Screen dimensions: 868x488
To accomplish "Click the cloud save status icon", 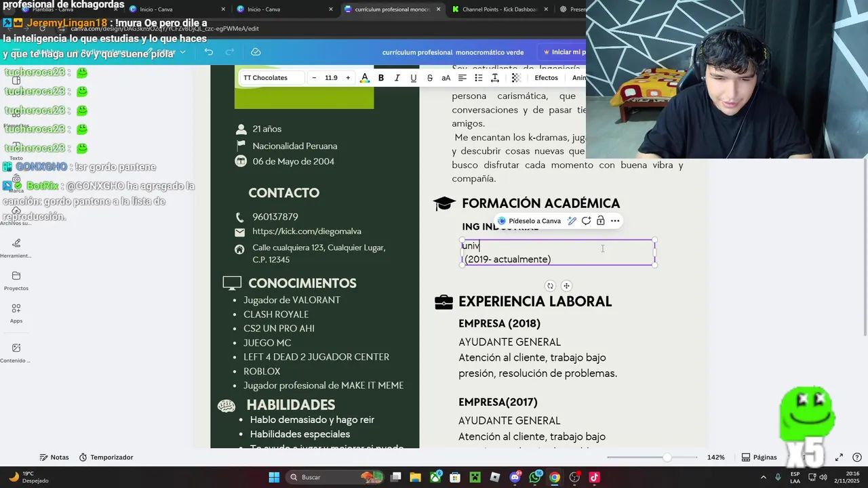I will click(x=256, y=52).
